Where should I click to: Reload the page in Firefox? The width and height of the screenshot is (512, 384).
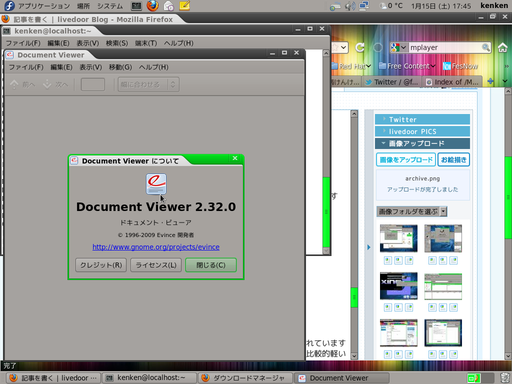[x=360, y=48]
